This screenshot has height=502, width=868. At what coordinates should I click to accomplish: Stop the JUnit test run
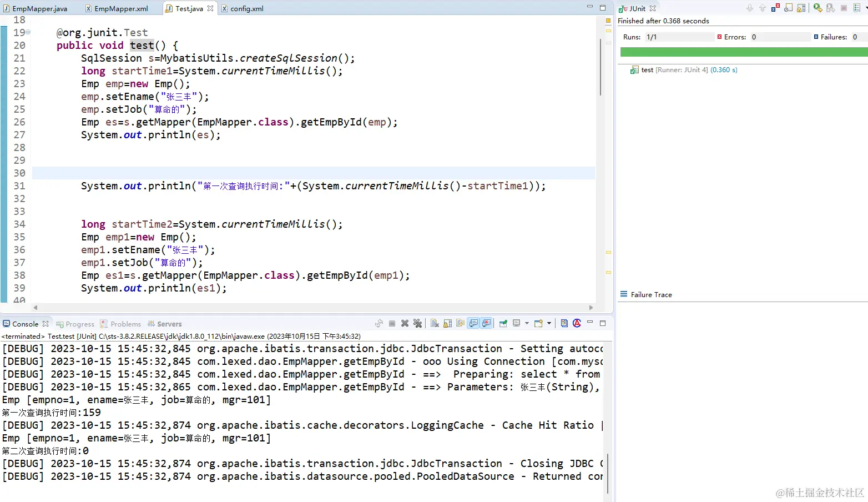pos(844,8)
